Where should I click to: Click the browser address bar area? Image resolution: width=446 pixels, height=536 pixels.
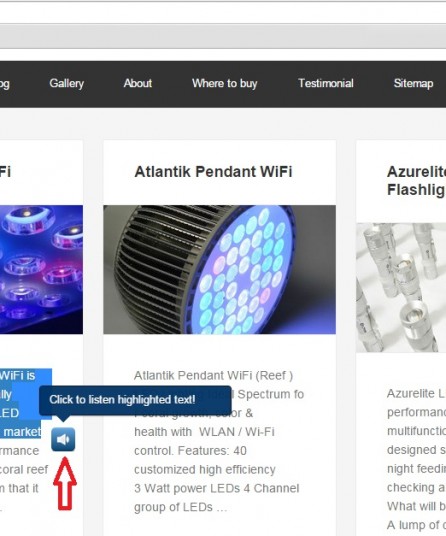click(x=223, y=13)
